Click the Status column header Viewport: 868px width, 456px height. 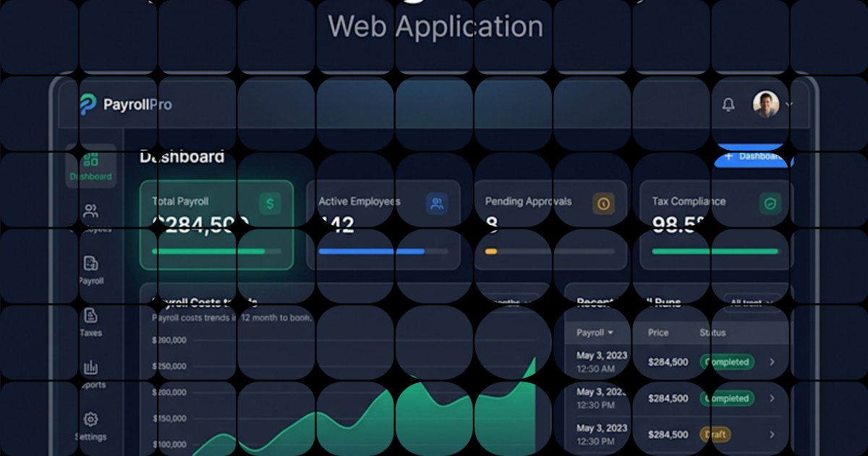712,333
